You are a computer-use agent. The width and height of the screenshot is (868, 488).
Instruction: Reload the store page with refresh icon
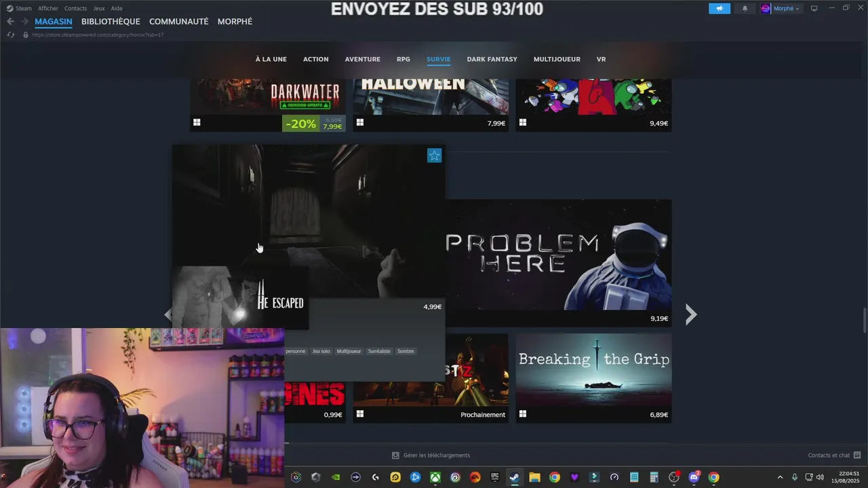point(11,35)
